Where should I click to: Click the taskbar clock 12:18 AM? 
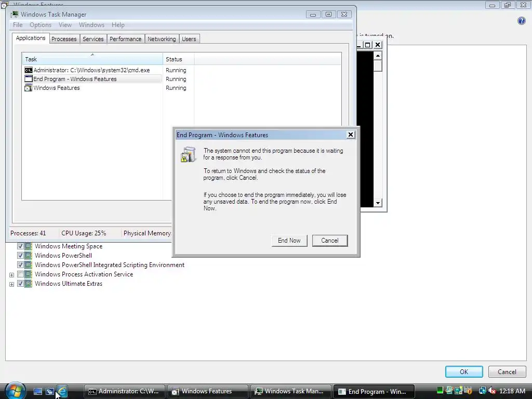tap(512, 391)
